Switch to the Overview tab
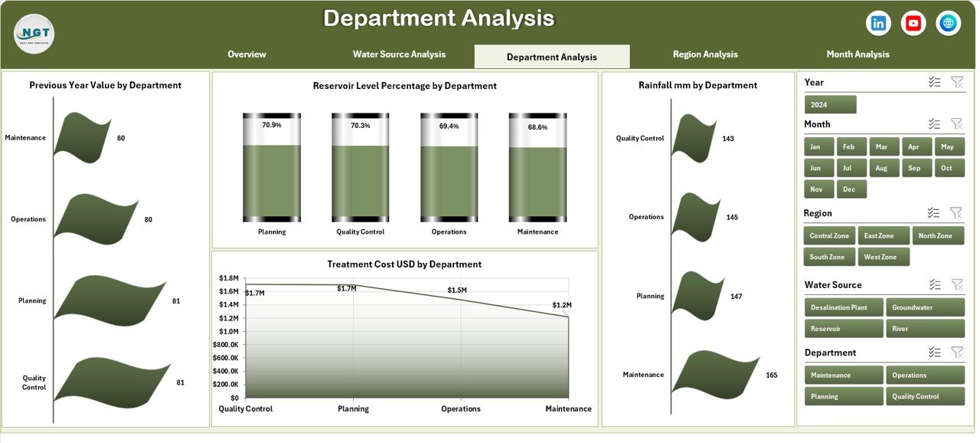This screenshot has height=443, width=980. pyautogui.click(x=247, y=54)
